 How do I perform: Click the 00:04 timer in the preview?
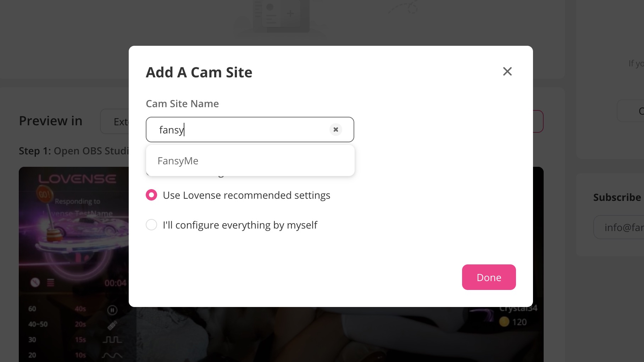click(x=115, y=283)
